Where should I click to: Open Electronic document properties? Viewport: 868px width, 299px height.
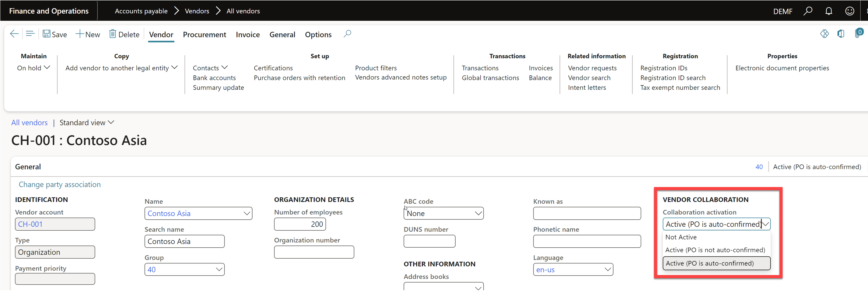(782, 68)
